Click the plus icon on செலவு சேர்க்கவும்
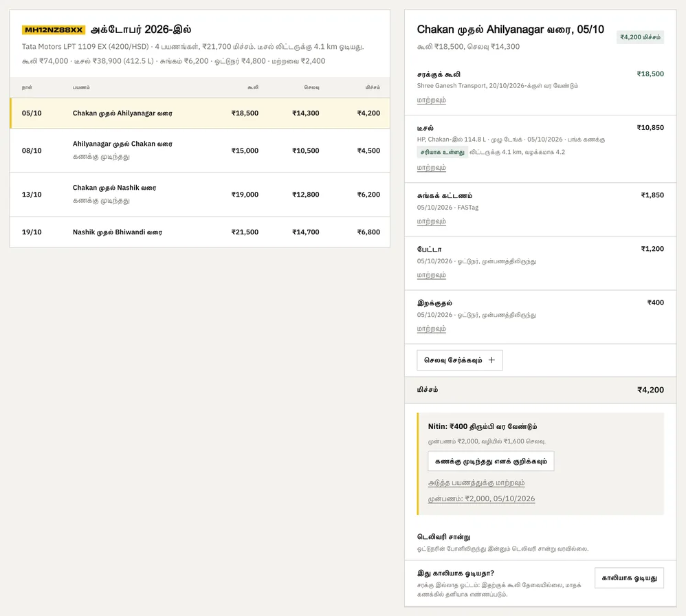 [491, 360]
